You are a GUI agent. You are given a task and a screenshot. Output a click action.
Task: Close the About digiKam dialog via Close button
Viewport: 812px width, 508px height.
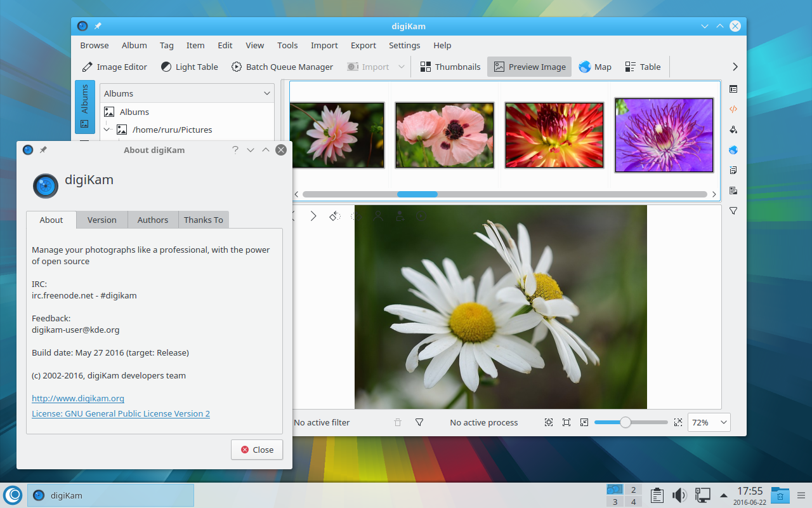point(257,450)
